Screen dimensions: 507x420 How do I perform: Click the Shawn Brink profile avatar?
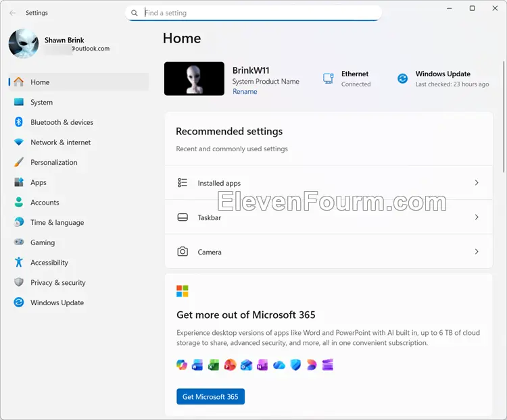pyautogui.click(x=24, y=44)
